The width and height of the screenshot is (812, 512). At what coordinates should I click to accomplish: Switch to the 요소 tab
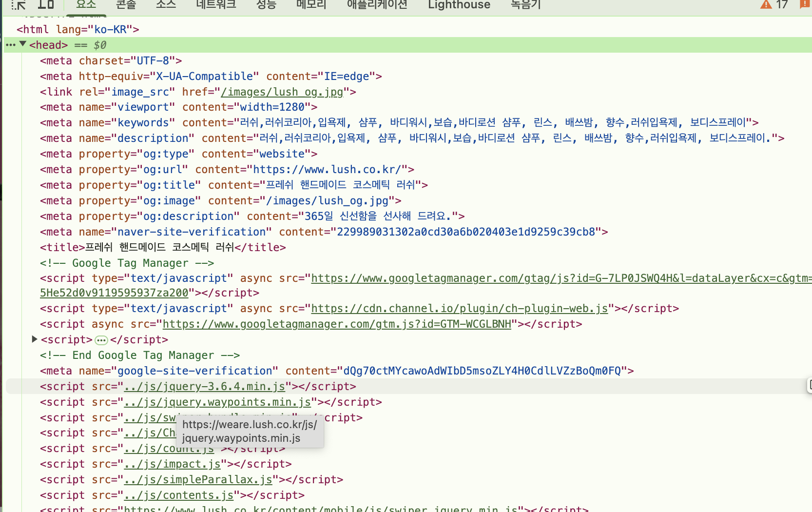[86, 5]
